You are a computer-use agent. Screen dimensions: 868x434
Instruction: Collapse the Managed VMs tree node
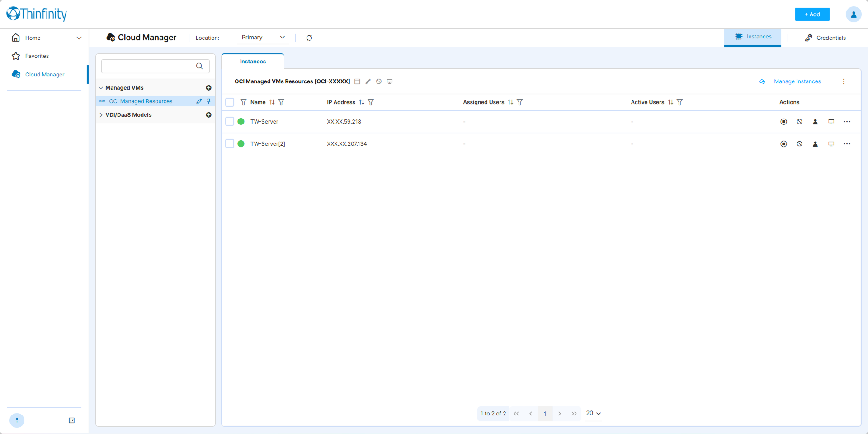[101, 88]
